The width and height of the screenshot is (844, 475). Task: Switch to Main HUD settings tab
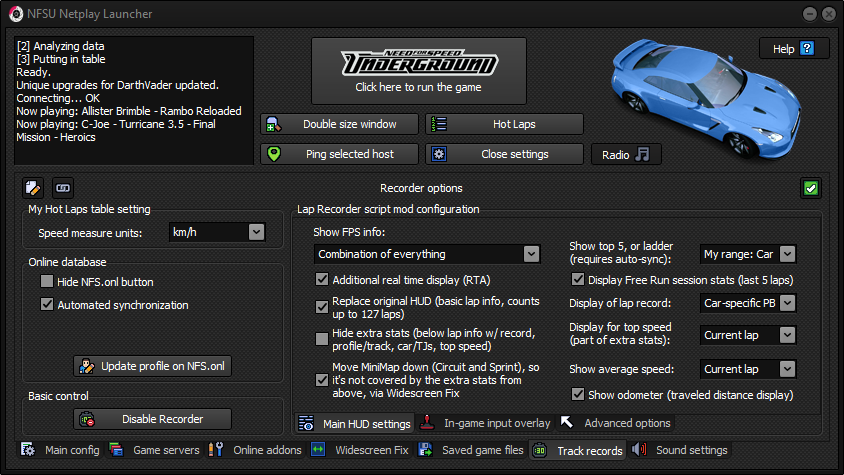point(355,423)
